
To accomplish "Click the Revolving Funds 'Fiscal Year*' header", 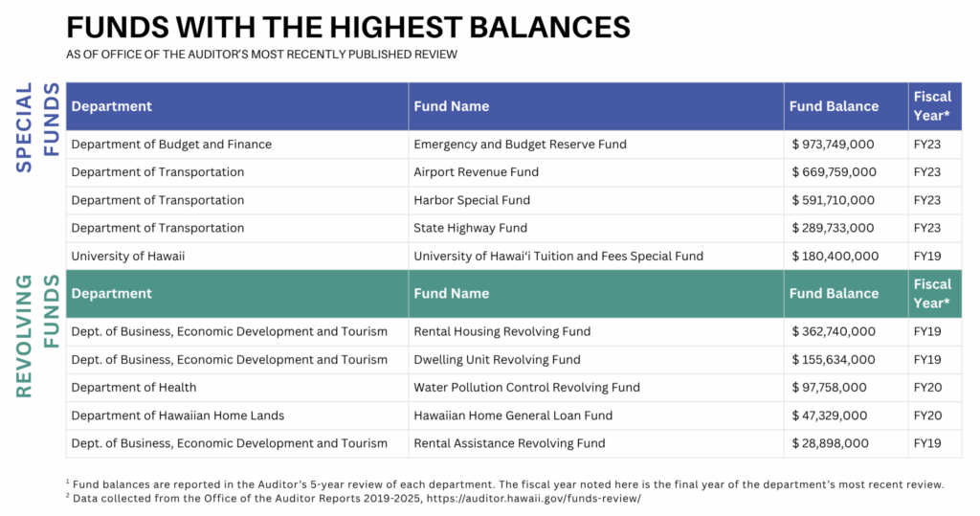I will point(932,293).
